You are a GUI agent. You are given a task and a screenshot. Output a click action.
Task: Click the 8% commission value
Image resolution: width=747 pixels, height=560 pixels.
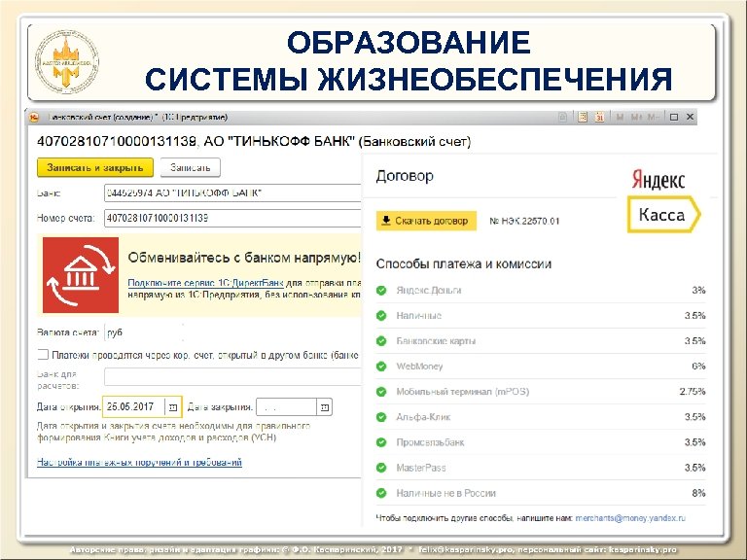[x=698, y=493]
